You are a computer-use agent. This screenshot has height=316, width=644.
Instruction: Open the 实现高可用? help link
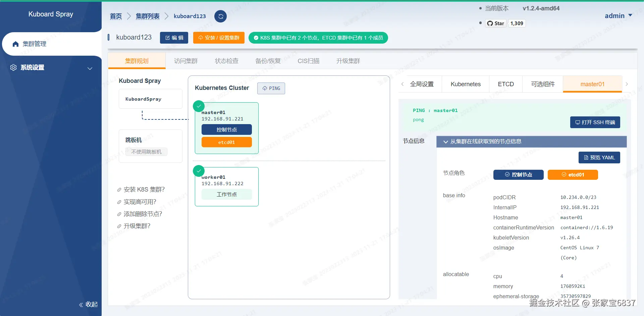pyautogui.click(x=140, y=202)
